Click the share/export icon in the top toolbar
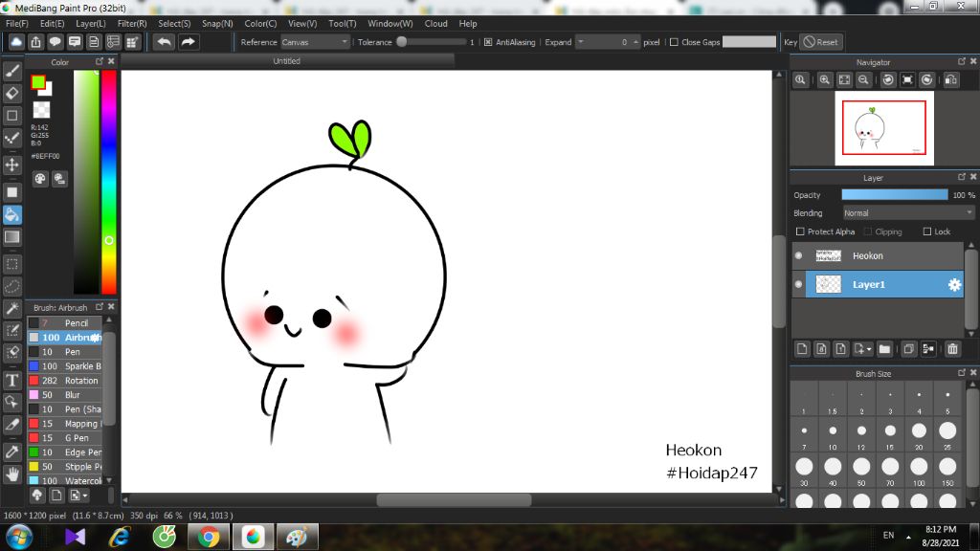 (35, 42)
